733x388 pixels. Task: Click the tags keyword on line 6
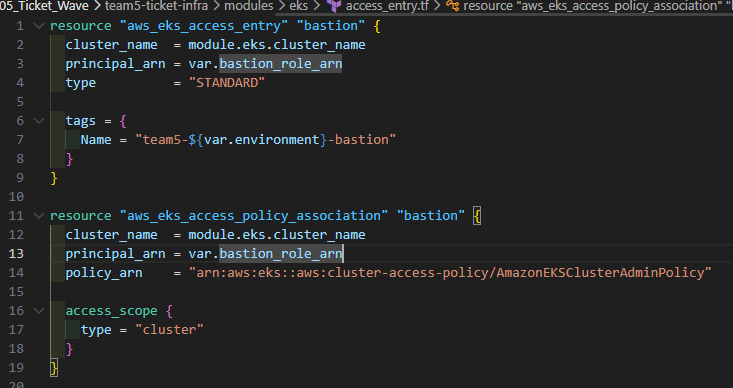click(80, 121)
